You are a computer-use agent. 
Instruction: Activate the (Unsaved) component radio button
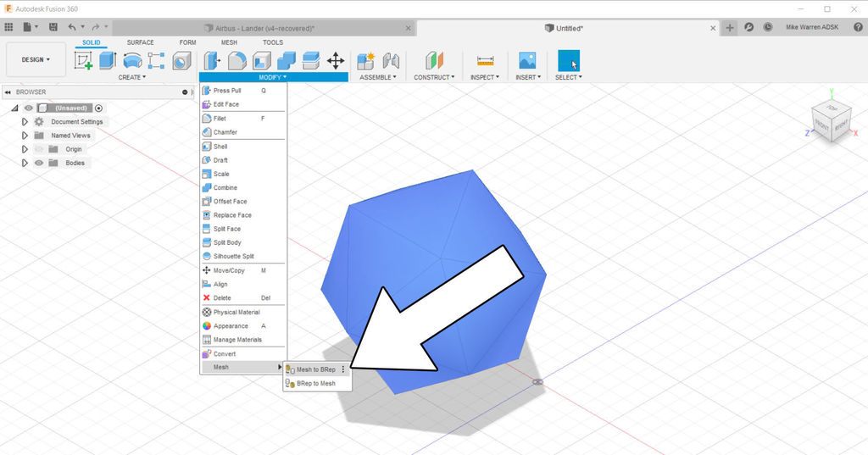[98, 108]
